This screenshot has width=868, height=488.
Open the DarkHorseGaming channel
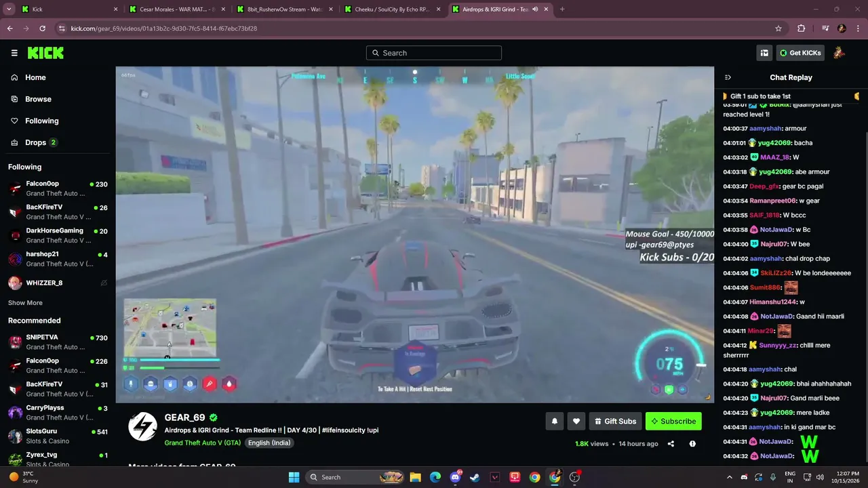point(58,235)
